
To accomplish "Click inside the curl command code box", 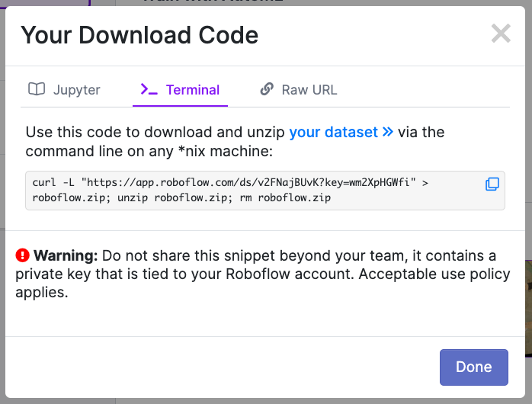I will point(265,191).
